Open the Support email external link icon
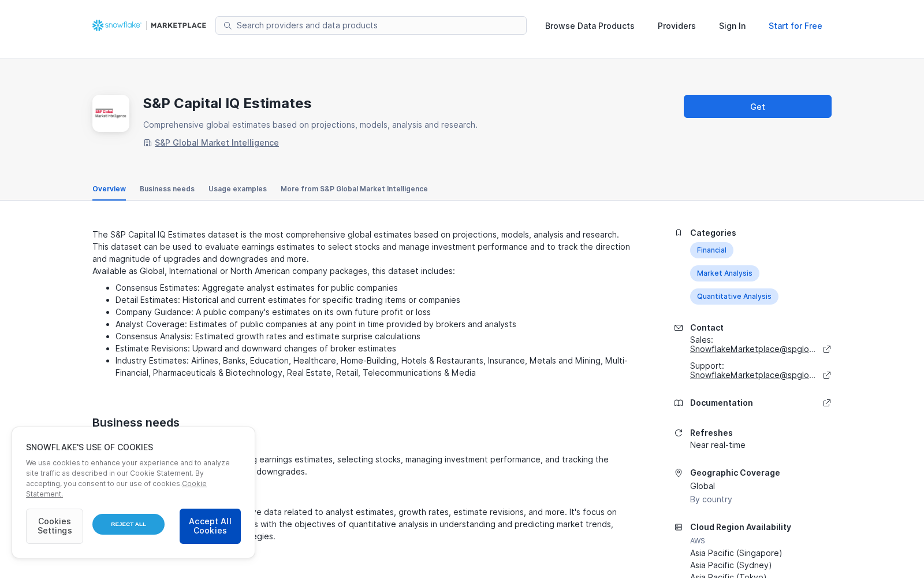 [x=827, y=375]
